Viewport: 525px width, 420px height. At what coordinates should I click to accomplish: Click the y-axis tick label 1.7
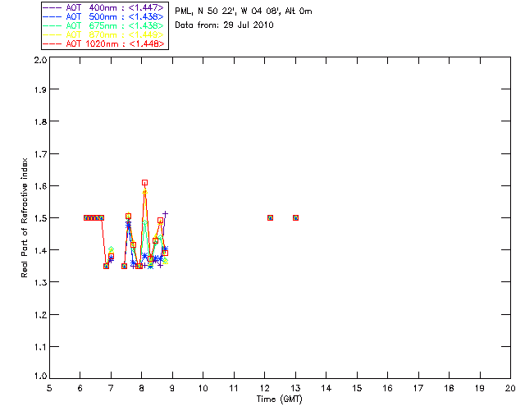tap(40, 154)
